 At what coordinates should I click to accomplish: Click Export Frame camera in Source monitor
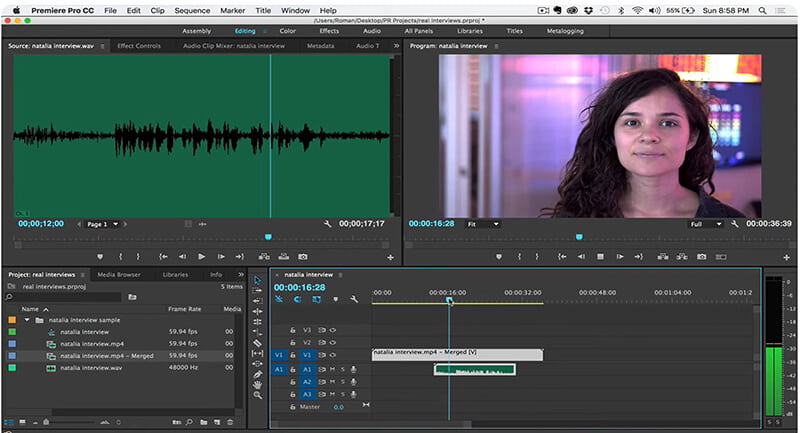pyautogui.click(x=303, y=257)
